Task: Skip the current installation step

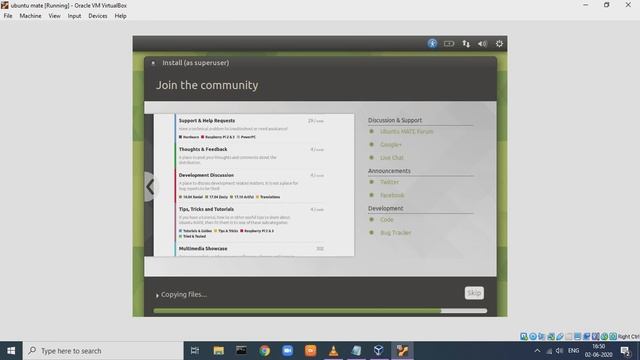Action: click(x=474, y=293)
